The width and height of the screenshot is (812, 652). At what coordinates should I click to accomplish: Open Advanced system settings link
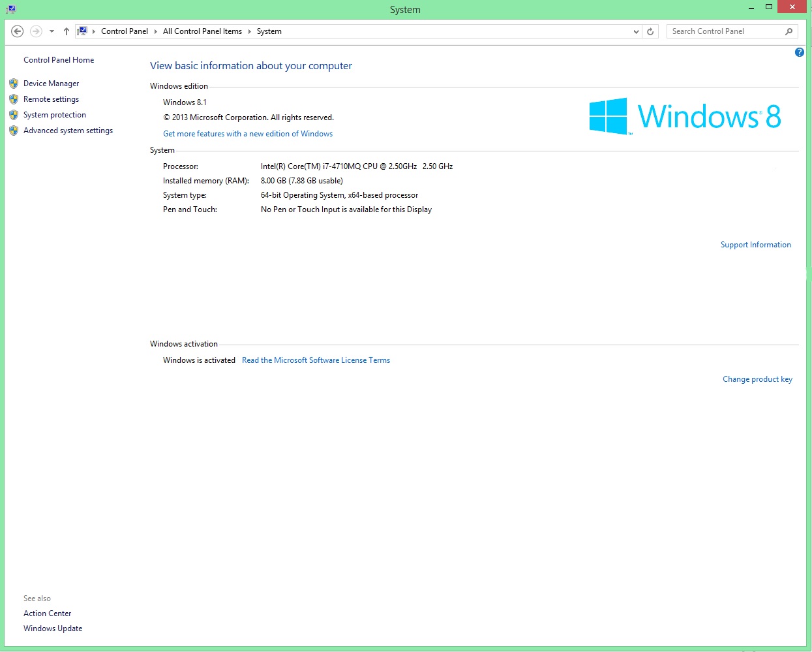coord(68,131)
